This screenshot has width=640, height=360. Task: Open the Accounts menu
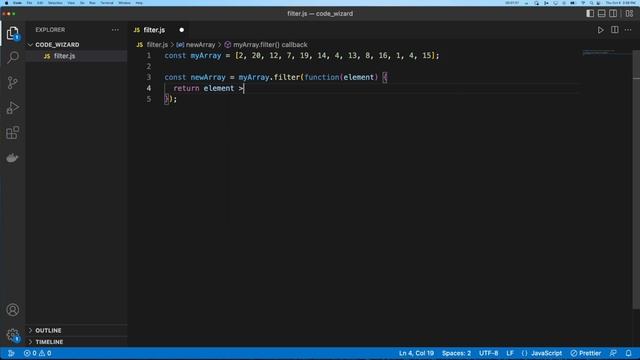(13, 310)
